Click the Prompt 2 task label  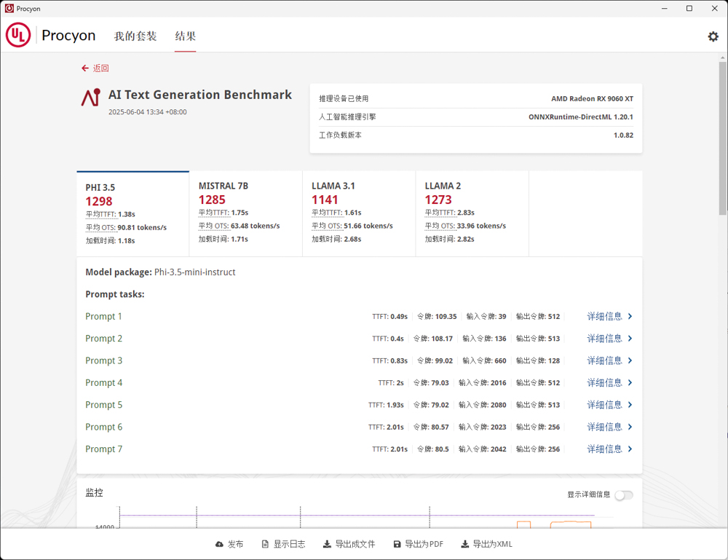coord(103,339)
